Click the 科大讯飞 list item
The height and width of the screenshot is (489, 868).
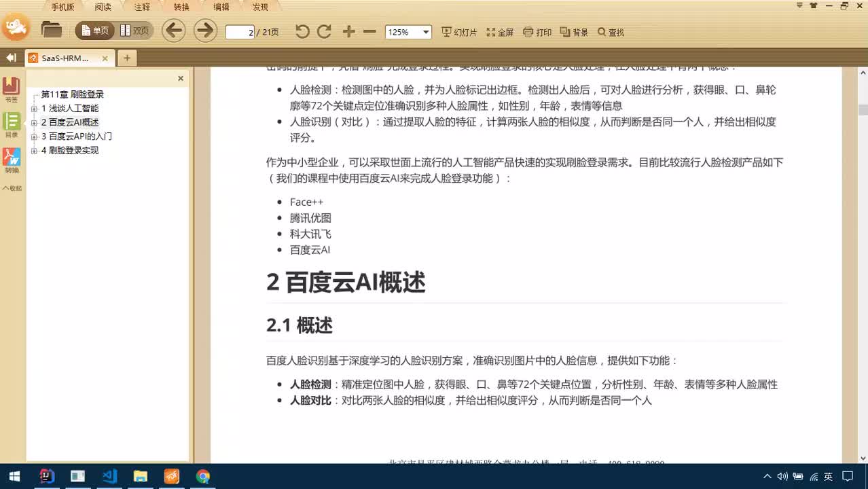coord(310,234)
